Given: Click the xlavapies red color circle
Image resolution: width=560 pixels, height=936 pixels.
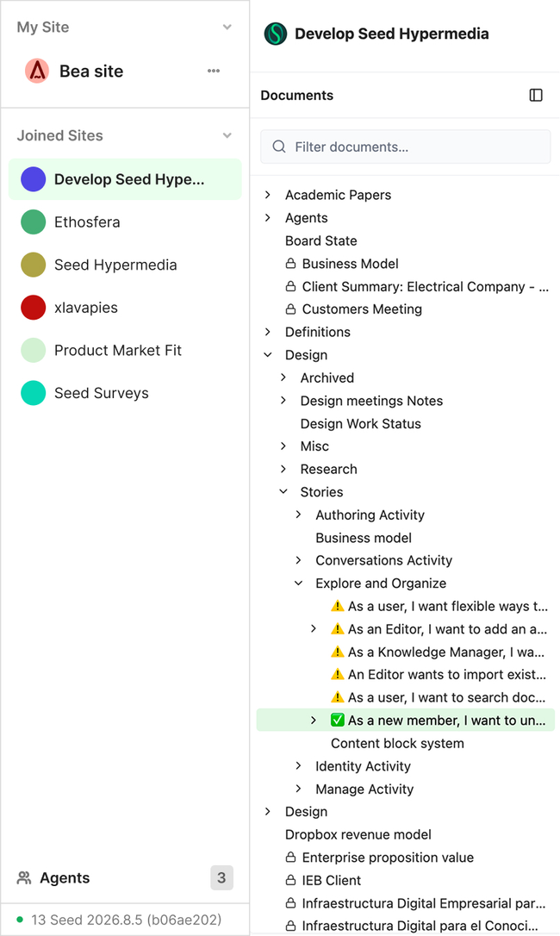Looking at the screenshot, I should 34,308.
